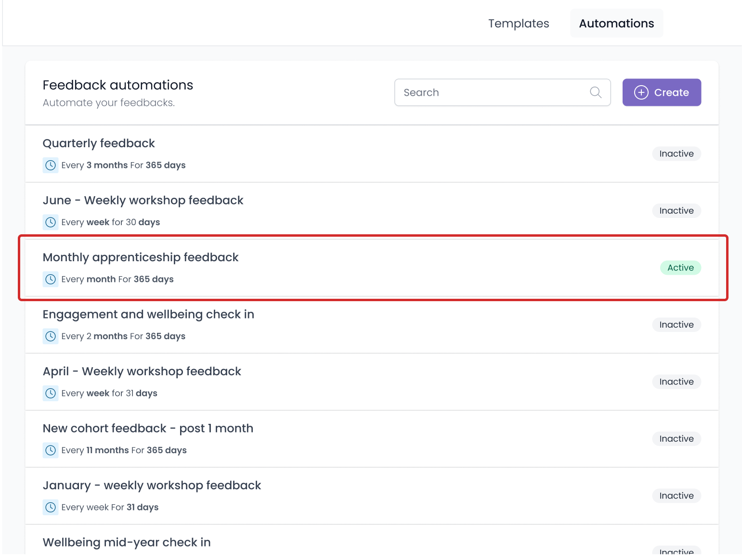Click Inactive badge for Quarterly feedback
This screenshot has width=742, height=560.
coord(677,153)
